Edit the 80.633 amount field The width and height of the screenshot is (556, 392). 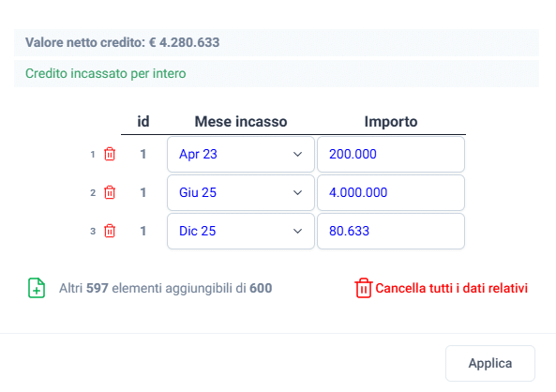(x=391, y=231)
